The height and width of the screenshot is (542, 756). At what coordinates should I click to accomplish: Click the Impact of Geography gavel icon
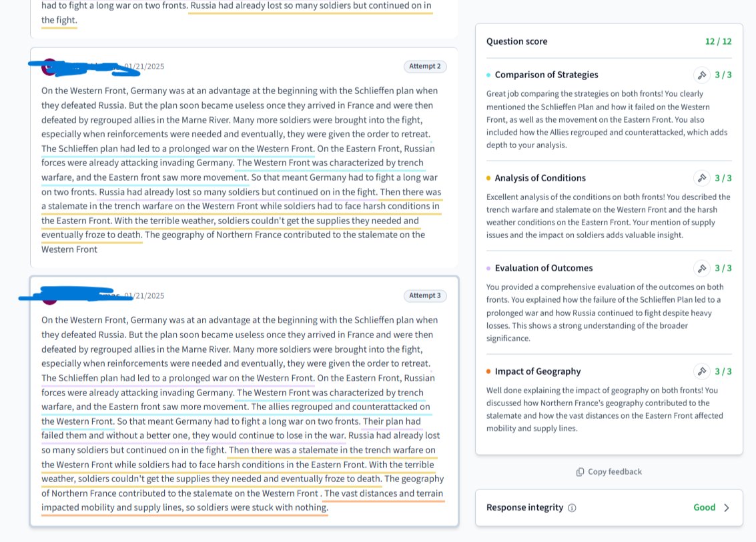[702, 371]
